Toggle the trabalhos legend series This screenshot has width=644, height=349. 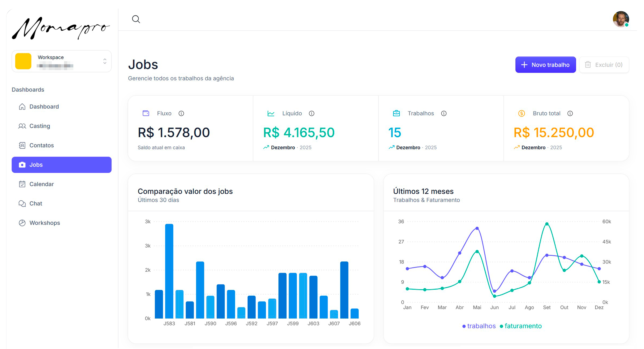(479, 326)
